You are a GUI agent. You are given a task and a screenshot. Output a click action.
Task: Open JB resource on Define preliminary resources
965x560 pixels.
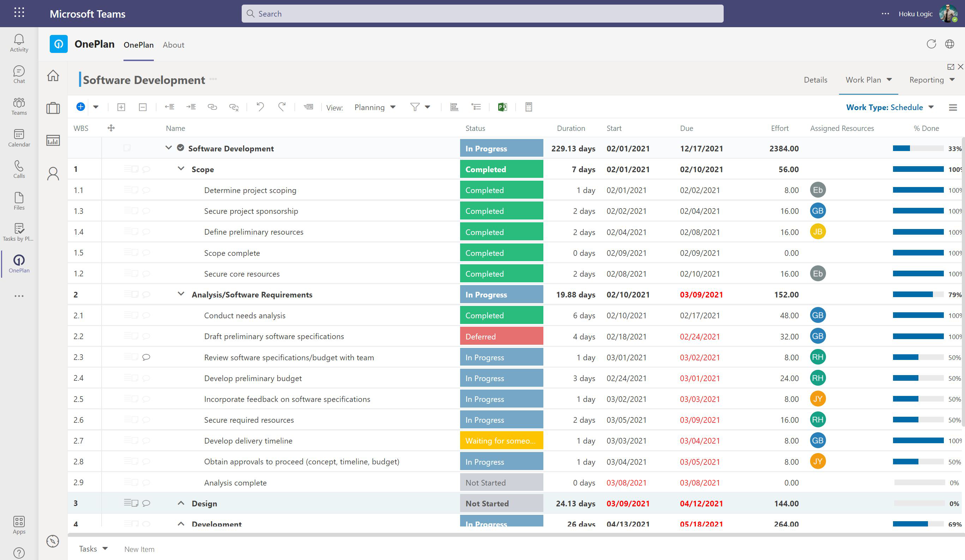[x=818, y=231]
